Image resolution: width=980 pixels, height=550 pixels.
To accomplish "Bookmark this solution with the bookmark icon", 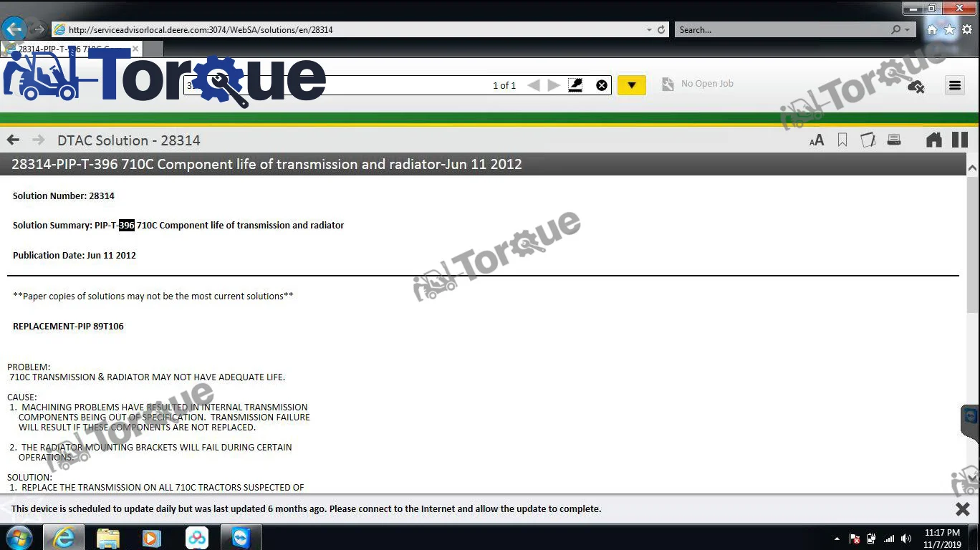I will [x=842, y=140].
